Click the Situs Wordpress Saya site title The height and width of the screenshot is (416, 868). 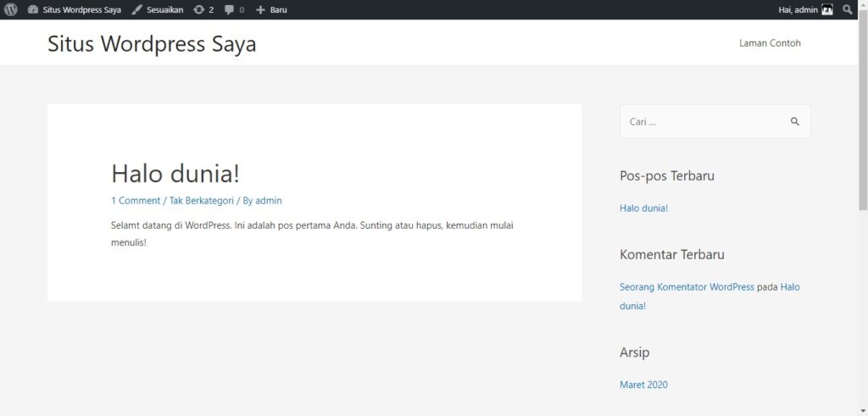[x=152, y=44]
